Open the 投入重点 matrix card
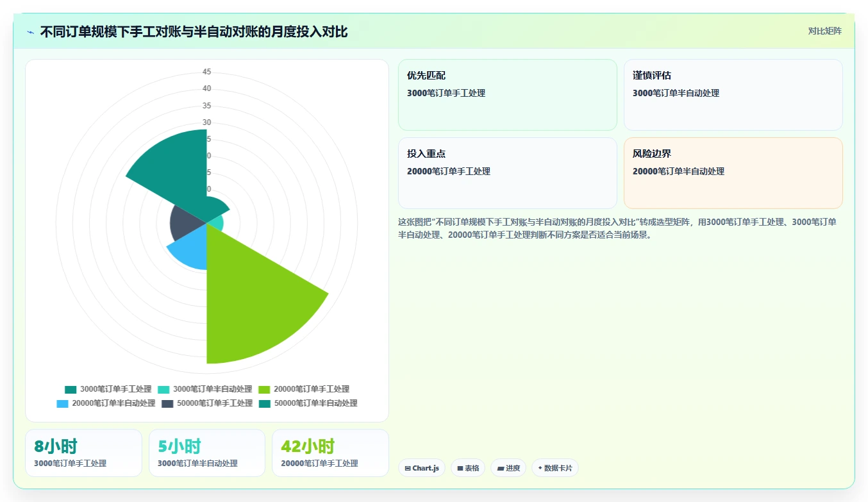 click(507, 173)
